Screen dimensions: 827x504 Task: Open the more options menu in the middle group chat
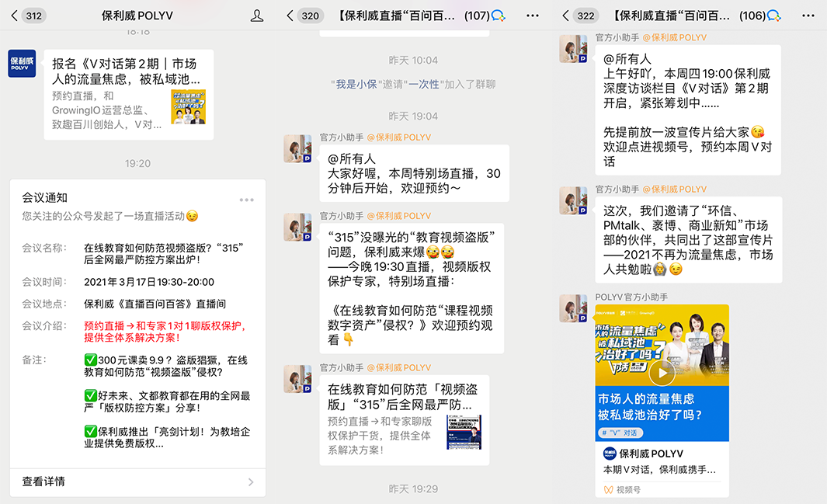tap(532, 16)
